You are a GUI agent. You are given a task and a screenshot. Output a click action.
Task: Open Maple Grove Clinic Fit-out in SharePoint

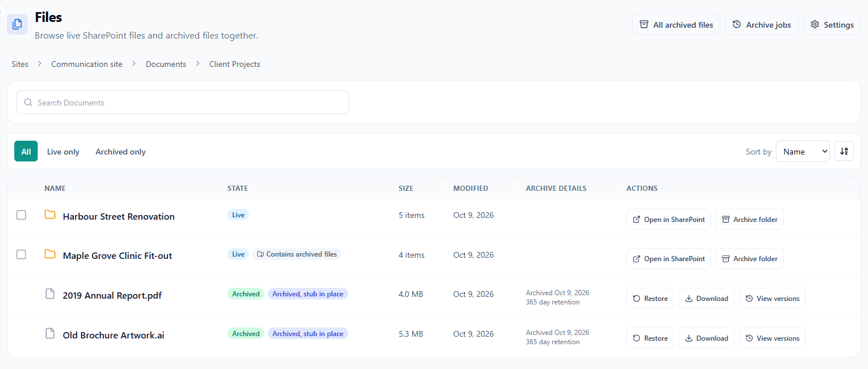668,259
